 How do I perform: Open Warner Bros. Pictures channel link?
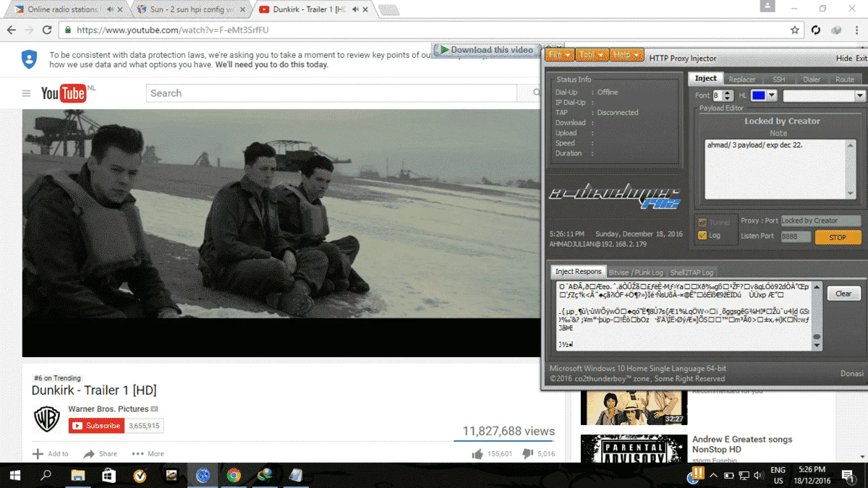point(108,409)
